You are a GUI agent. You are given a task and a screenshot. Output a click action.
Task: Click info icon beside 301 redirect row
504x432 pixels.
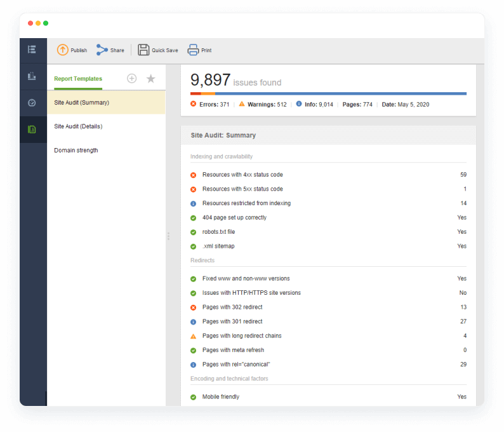tap(193, 322)
